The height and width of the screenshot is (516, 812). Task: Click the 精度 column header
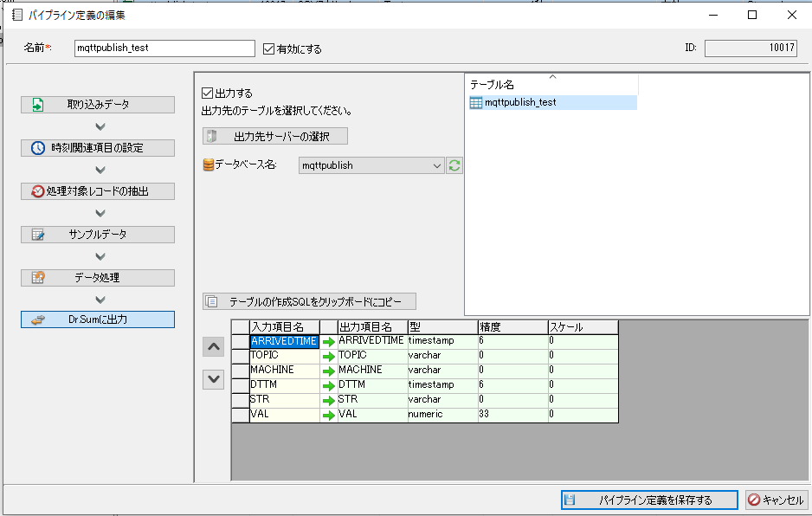[512, 327]
